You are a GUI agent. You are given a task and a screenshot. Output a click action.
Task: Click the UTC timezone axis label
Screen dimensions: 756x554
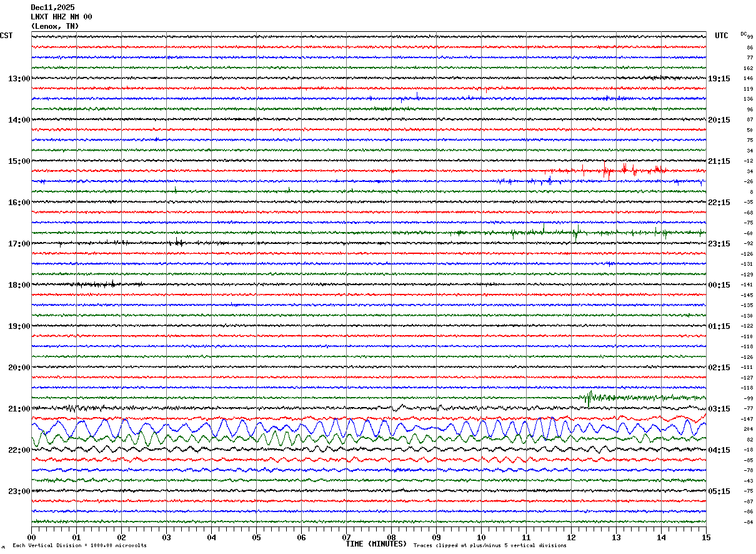coord(721,36)
